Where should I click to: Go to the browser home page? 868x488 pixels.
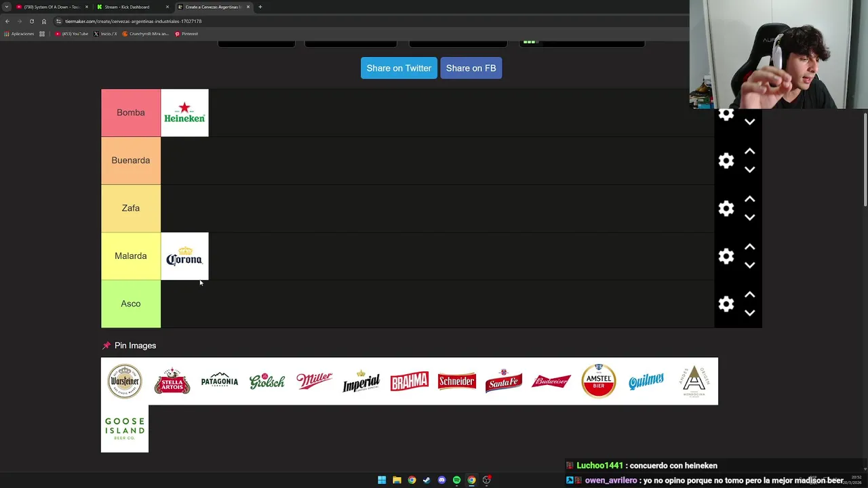coord(44,21)
